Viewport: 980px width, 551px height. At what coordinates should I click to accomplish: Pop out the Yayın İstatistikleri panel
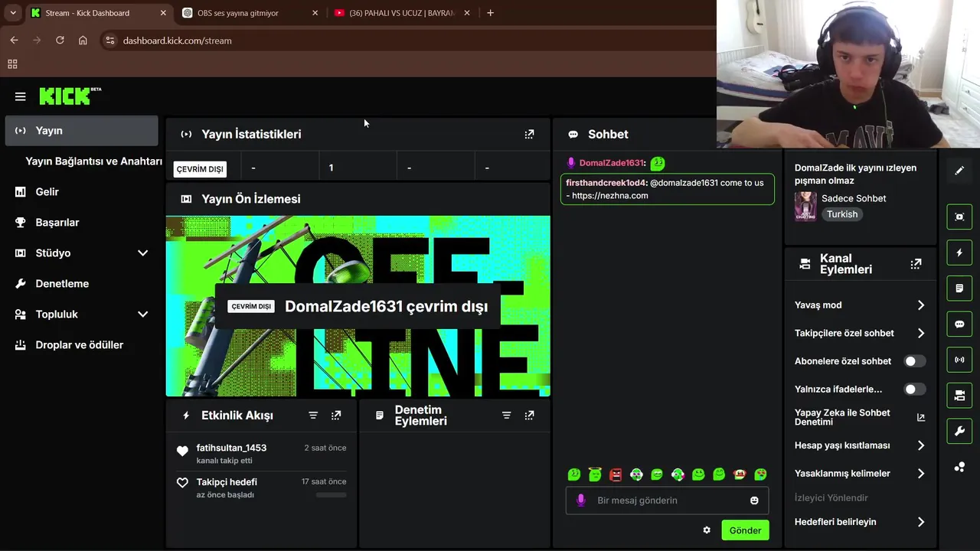pos(529,134)
